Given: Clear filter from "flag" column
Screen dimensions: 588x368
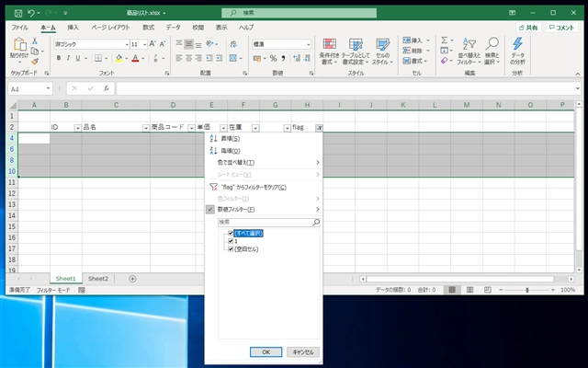Looking at the screenshot, I should [264, 187].
